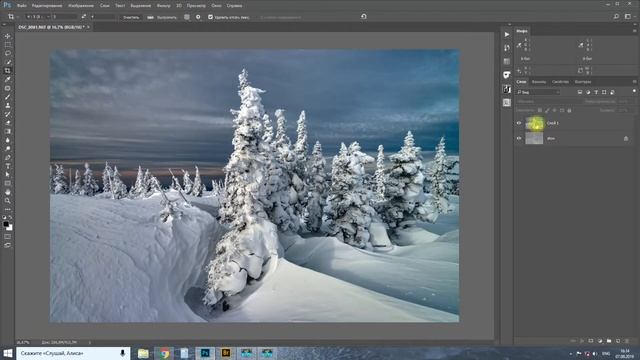Image resolution: width=640 pixels, height=360 pixels.
Task: Open the Layers panel flyout menu
Action: 634,82
